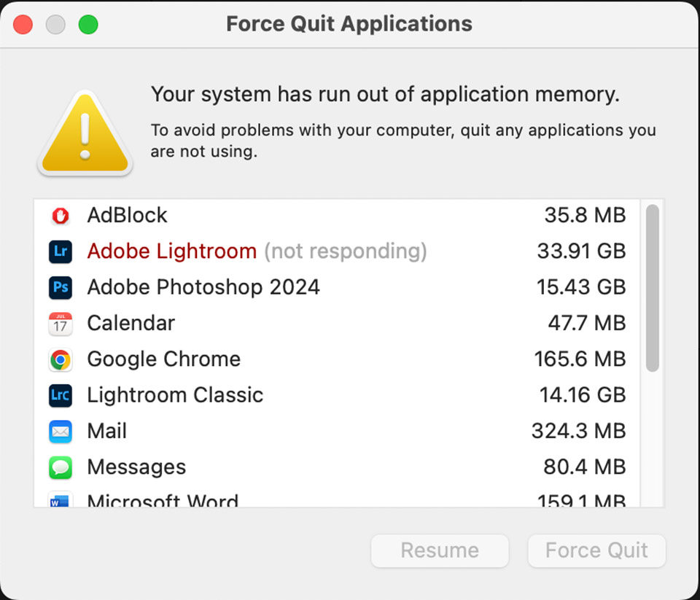
Task: Click the Messages speech-bubble icon
Action: pyautogui.click(x=61, y=467)
